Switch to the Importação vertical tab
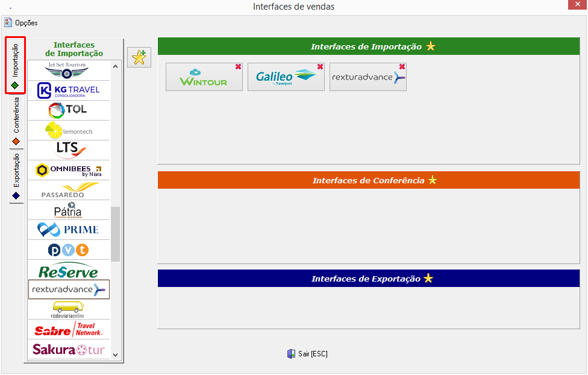This screenshot has height=375, width=588. point(16,65)
